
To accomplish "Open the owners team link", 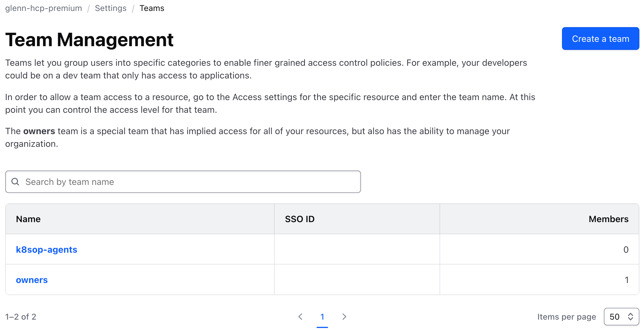I will (32, 280).
